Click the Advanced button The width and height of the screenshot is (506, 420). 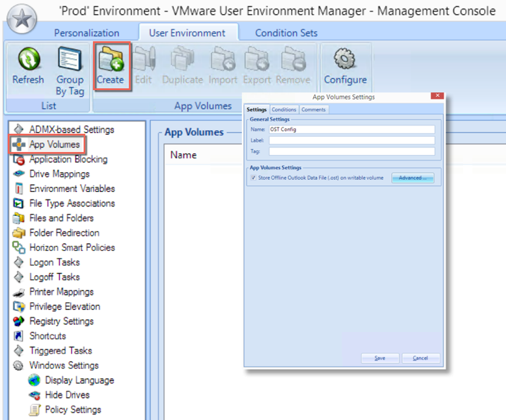tap(412, 178)
